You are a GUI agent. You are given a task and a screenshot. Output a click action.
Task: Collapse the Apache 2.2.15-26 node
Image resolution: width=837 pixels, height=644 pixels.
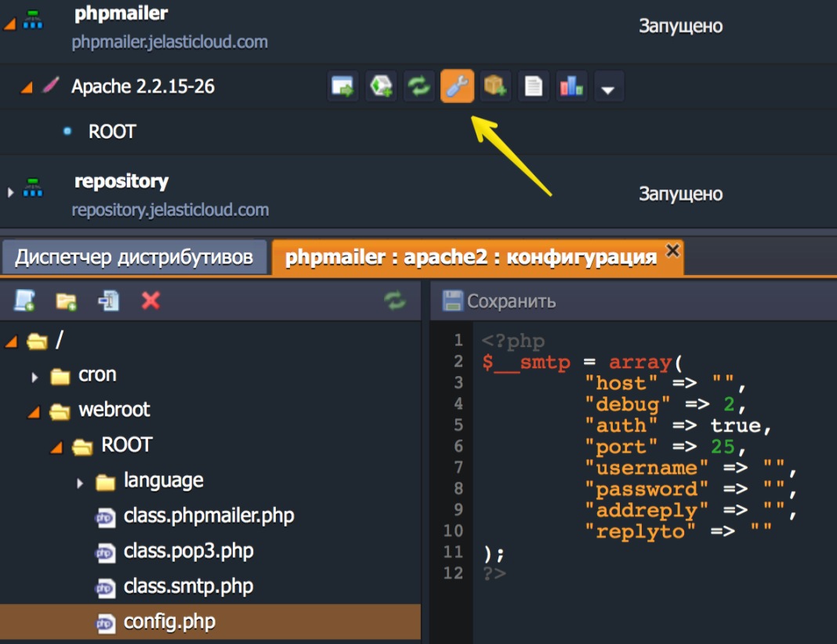26,86
